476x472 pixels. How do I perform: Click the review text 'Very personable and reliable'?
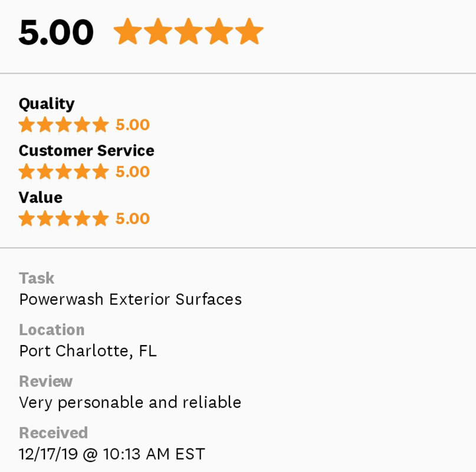[x=130, y=402]
